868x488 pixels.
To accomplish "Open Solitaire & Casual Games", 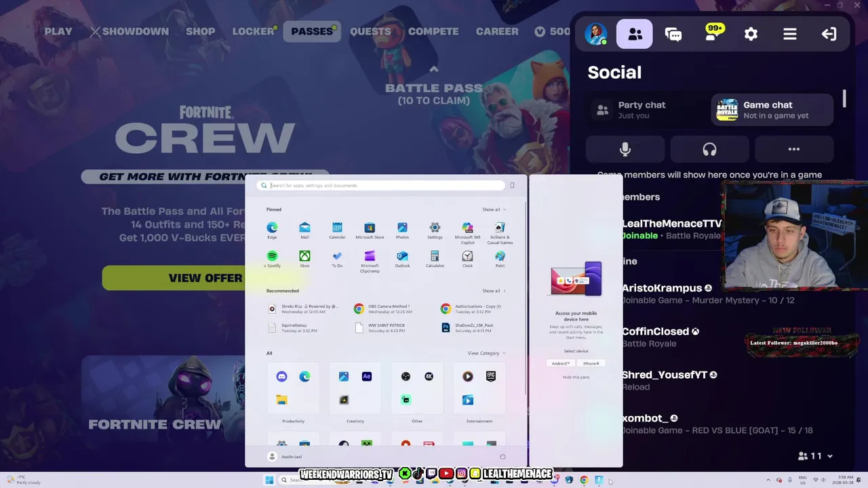I will 500,231.
